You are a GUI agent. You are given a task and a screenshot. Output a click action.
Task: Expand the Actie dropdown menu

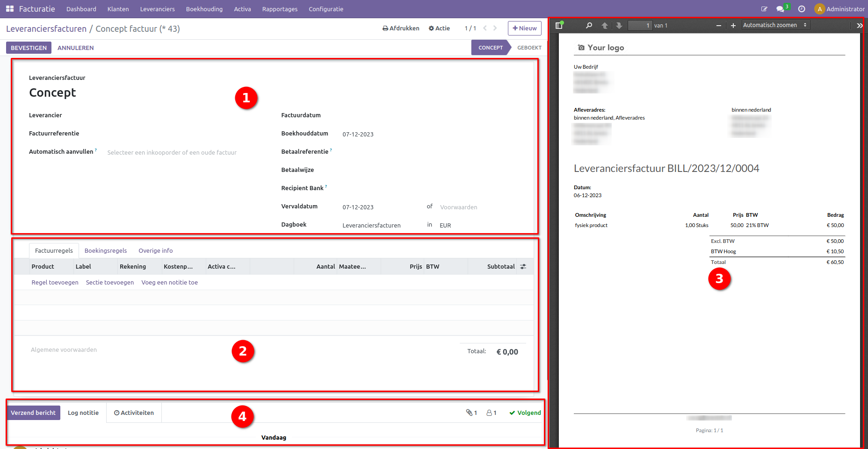(x=439, y=29)
